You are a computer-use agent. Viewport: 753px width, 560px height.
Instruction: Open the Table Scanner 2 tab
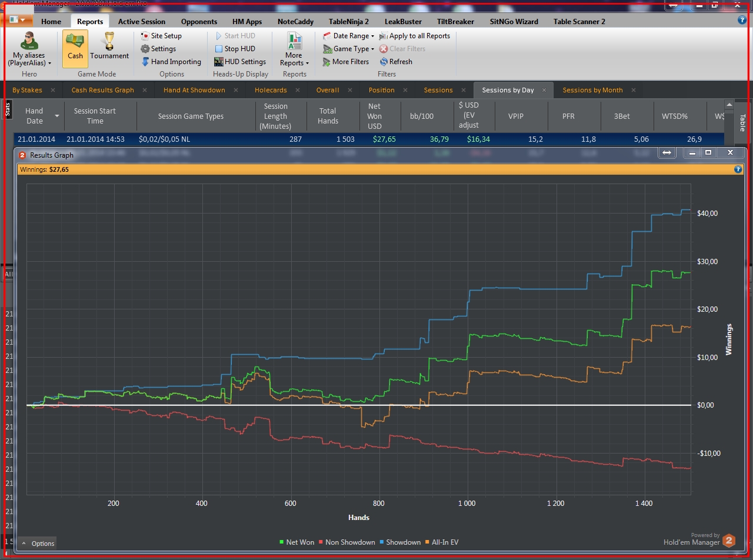click(x=579, y=22)
